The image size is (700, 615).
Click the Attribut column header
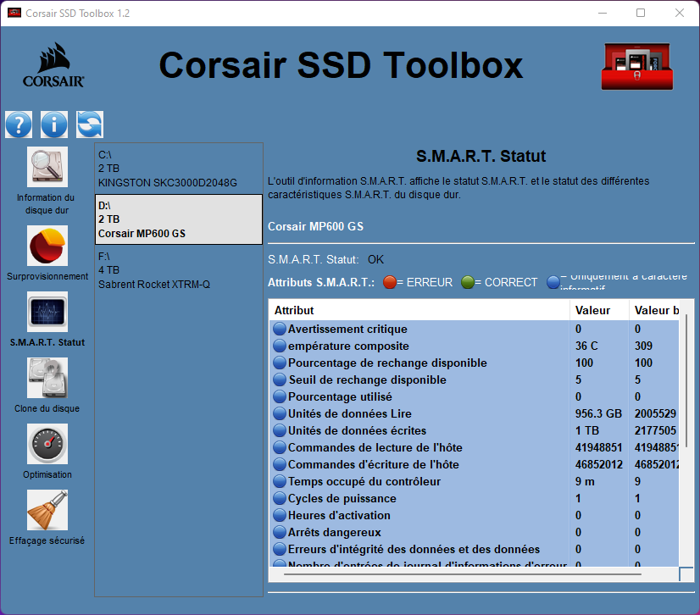419,310
